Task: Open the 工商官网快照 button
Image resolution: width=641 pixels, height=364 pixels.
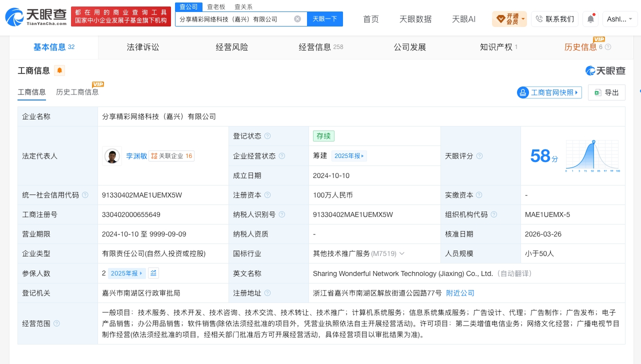Action: click(549, 92)
